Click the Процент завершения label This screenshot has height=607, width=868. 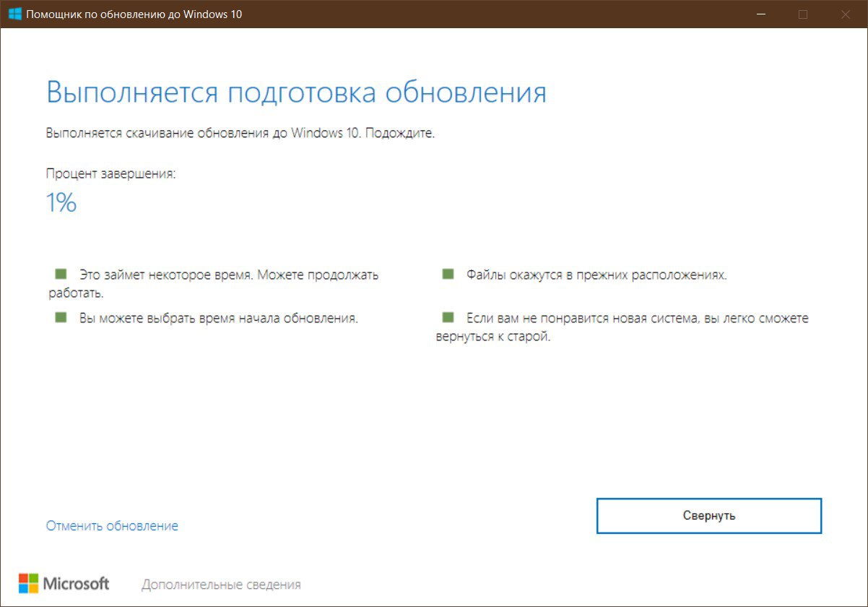tap(110, 173)
